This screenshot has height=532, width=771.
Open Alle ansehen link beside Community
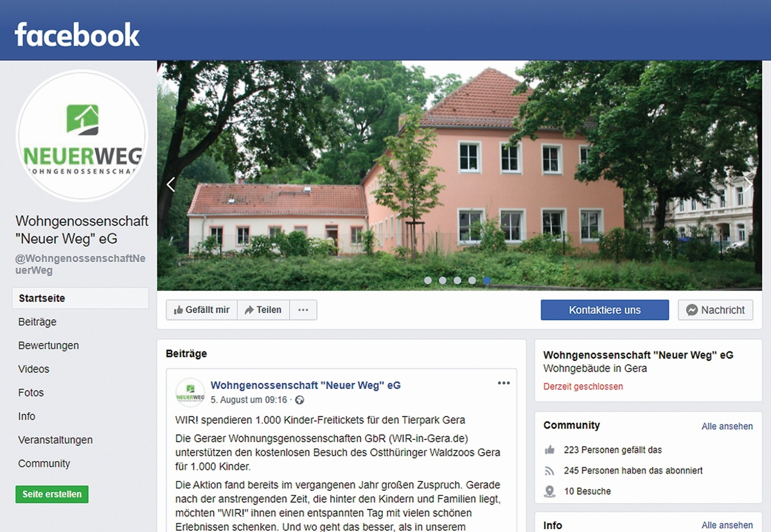point(727,427)
